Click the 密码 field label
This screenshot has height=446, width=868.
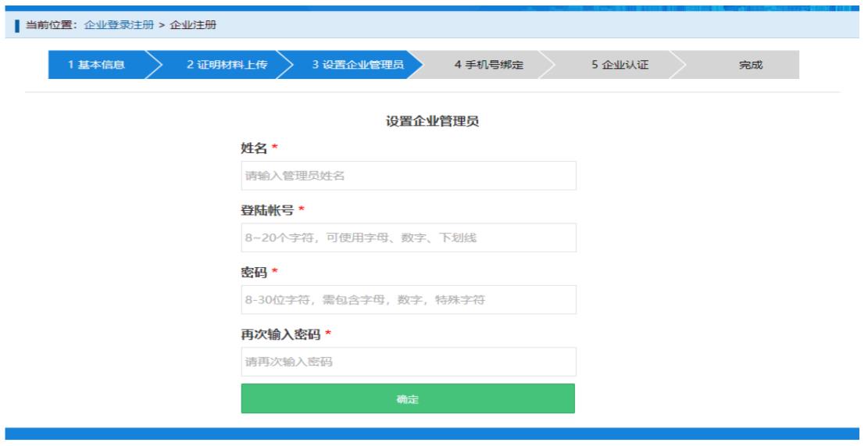coord(254,273)
